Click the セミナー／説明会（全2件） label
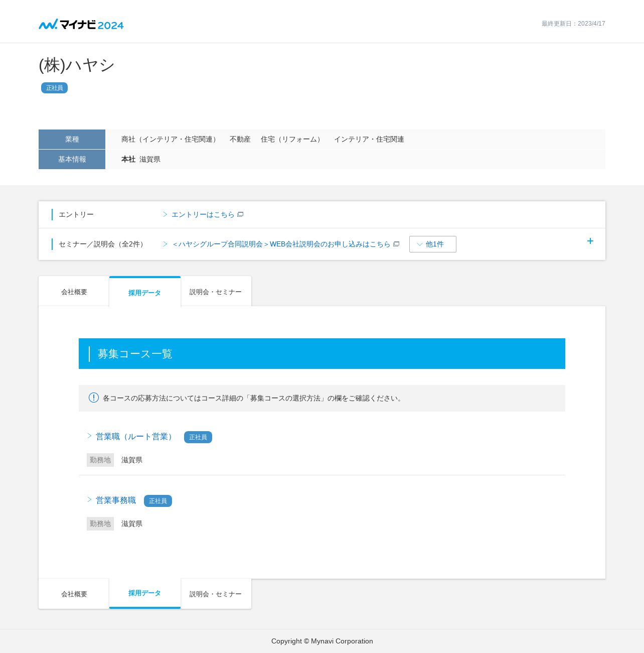Image resolution: width=644 pixels, height=653 pixels. [103, 244]
